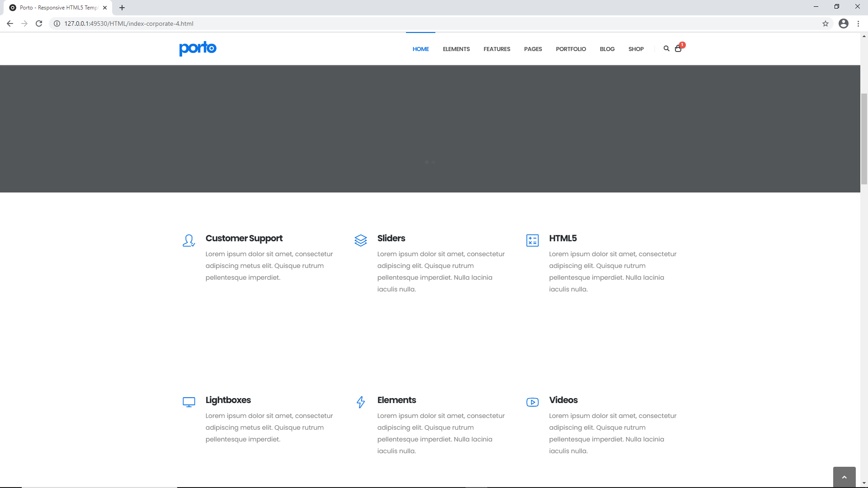Click the Porto logo
This screenshot has width=868, height=488.
coord(198,48)
